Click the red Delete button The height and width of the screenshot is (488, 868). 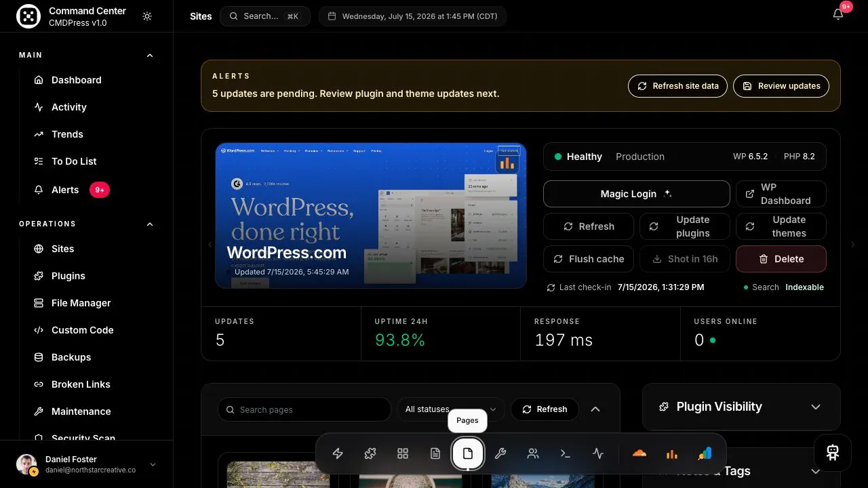tap(781, 259)
